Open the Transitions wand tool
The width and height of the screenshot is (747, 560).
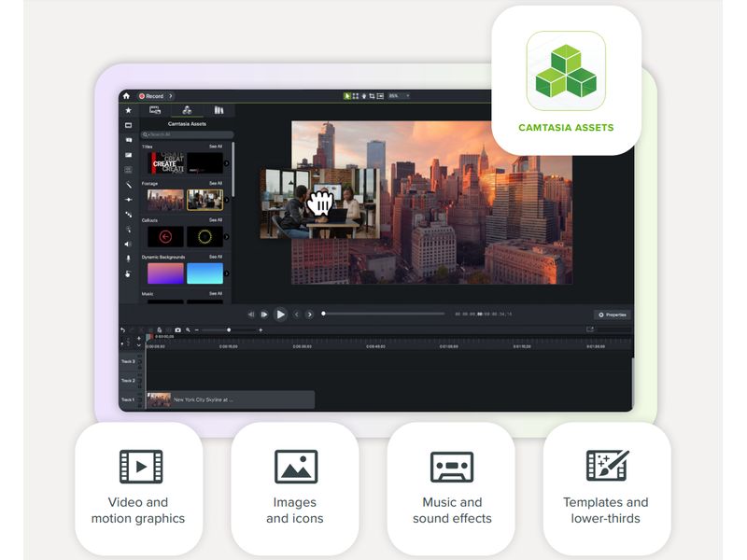click(128, 184)
